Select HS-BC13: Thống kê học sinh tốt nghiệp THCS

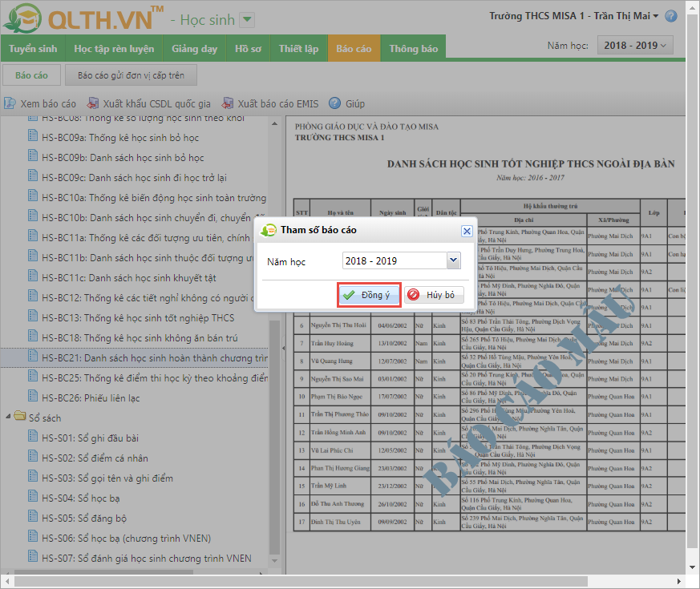(138, 318)
